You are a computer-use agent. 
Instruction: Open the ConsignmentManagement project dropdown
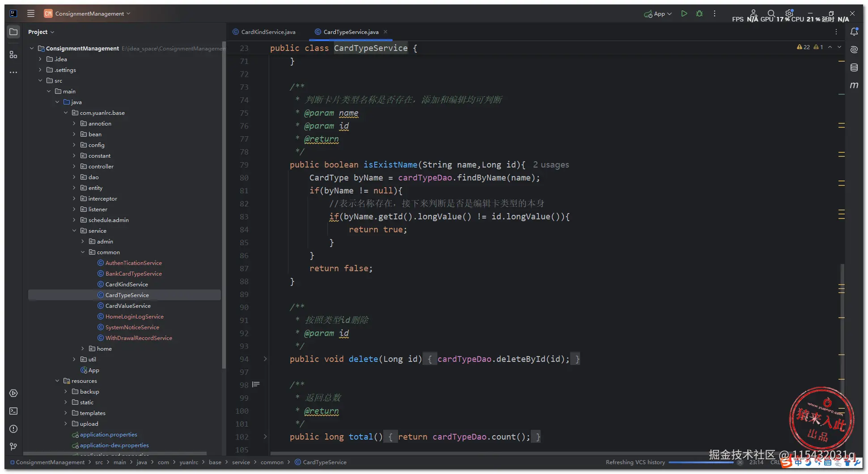[87, 13]
